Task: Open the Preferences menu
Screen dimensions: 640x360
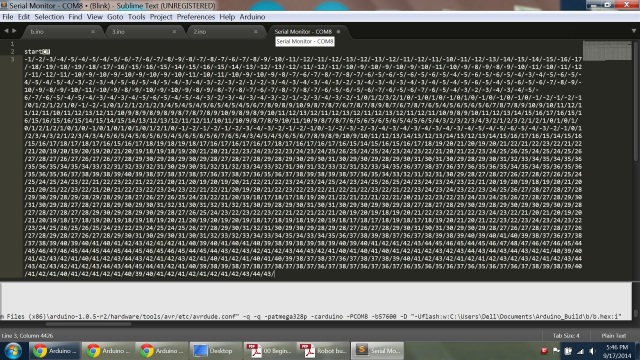Action: 196,17
